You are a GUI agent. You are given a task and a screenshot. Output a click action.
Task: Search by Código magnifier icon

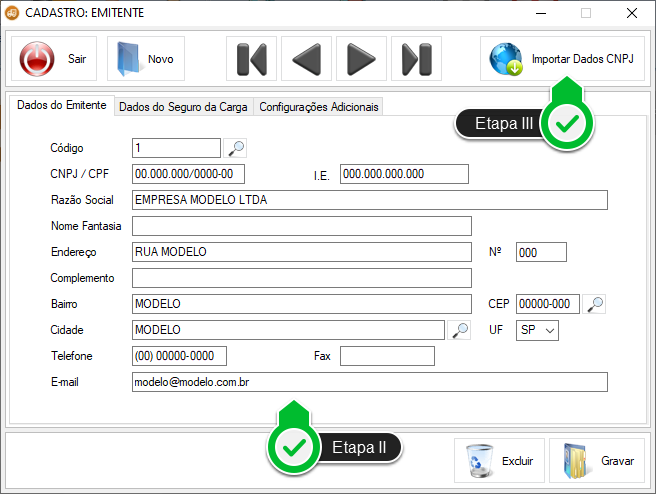click(236, 148)
